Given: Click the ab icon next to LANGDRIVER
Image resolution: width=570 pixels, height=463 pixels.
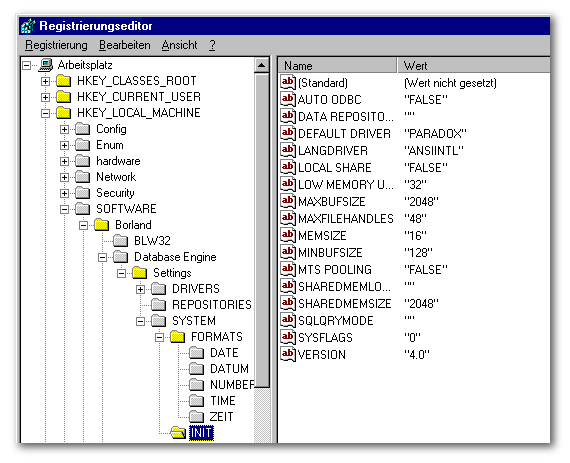Looking at the screenshot, I should point(288,150).
